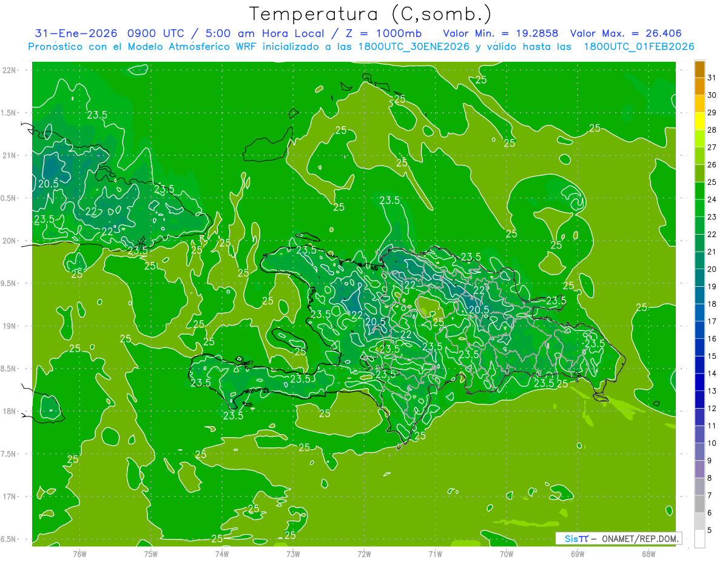Pick the dark blue color bar segment between 12 and 13
728x562 pixels.
coord(699,400)
